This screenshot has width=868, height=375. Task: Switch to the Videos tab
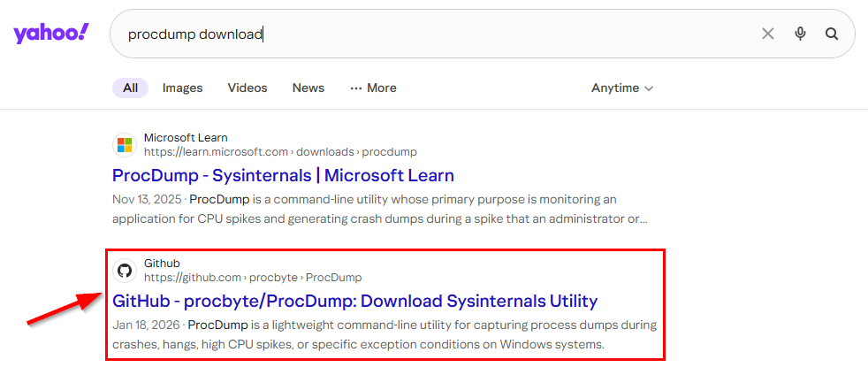tap(247, 88)
